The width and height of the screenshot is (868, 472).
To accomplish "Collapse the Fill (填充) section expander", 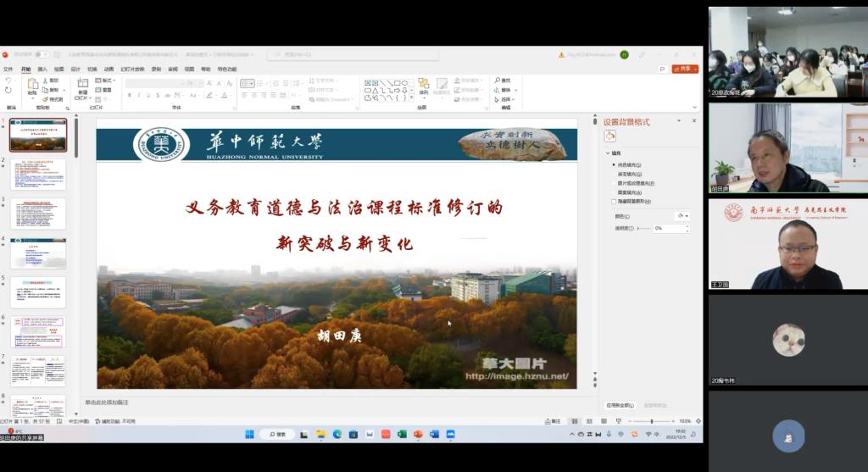I will (x=608, y=153).
